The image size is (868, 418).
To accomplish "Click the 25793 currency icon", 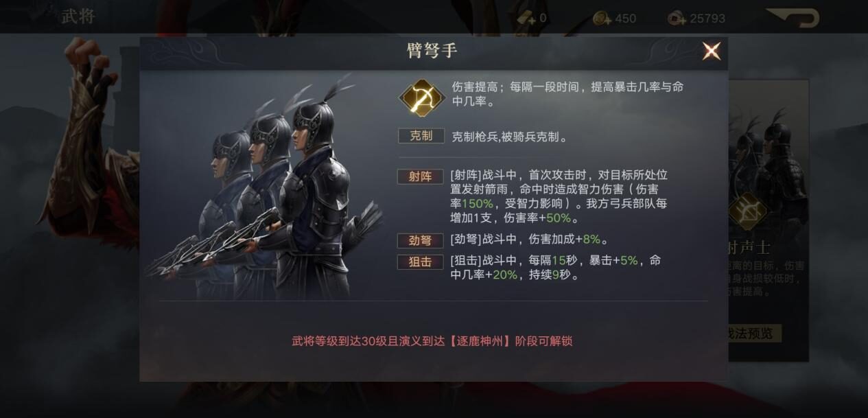I will 677,19.
